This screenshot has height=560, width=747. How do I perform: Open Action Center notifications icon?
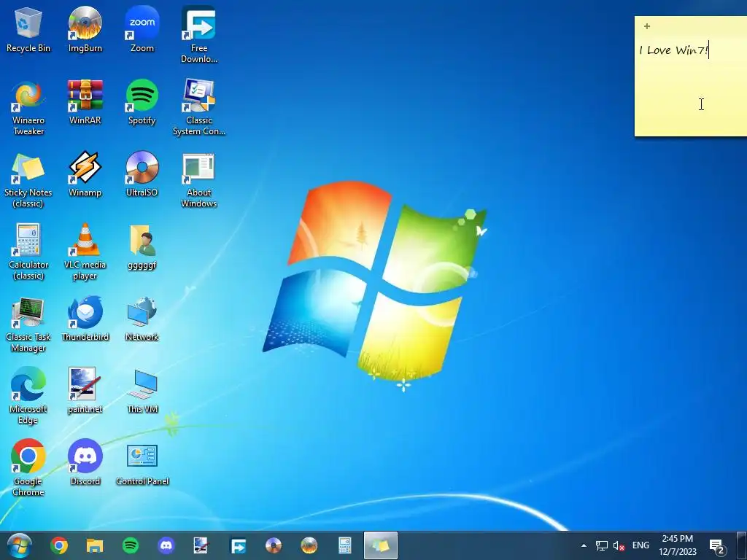[x=717, y=546]
